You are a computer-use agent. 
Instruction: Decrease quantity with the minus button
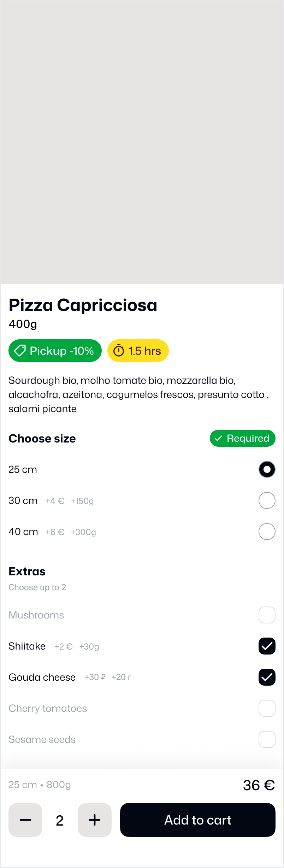(x=25, y=820)
